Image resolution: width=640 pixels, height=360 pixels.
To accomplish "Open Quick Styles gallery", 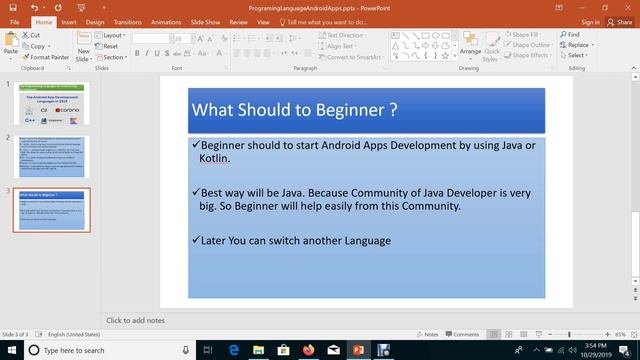I will (x=491, y=47).
